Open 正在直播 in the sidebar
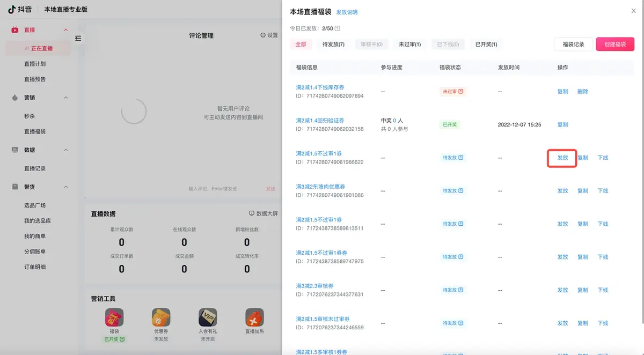Image resolution: width=644 pixels, height=355 pixels. [38, 48]
